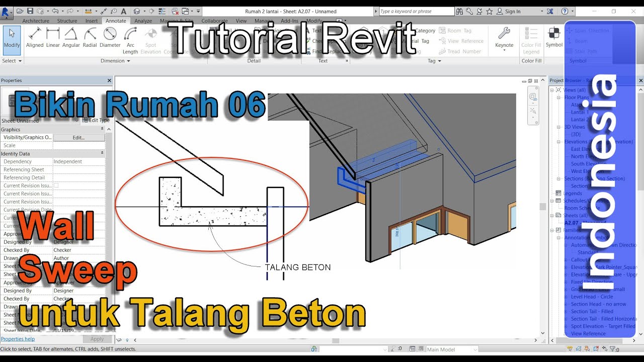
Task: Click the Apply button in Properties
Action: (x=97, y=339)
